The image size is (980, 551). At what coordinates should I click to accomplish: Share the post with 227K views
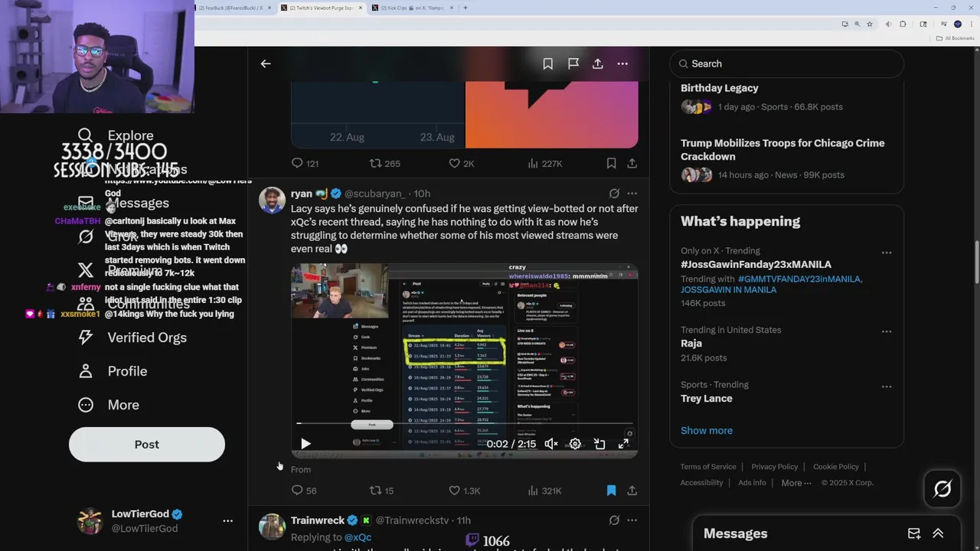point(632,163)
